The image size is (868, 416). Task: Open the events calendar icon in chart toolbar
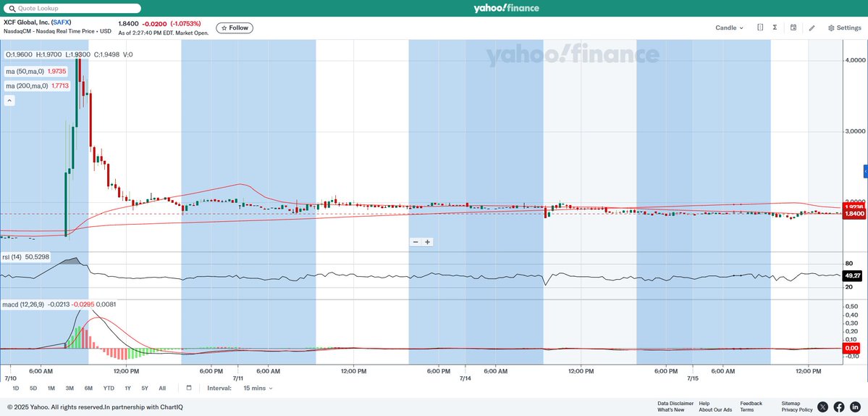coord(793,28)
